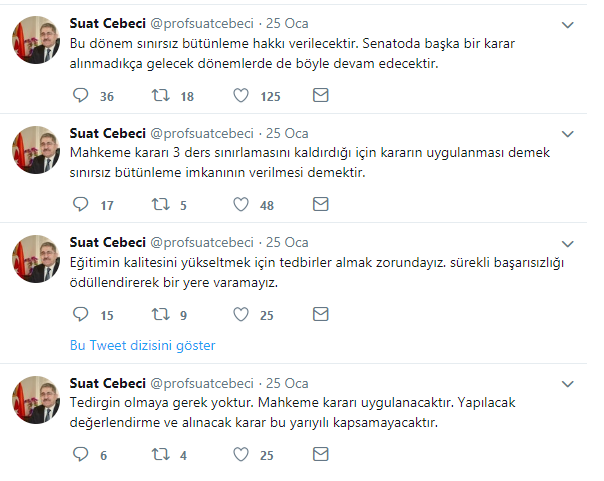The width and height of the screenshot is (604, 481).
Task: Expand the 'Mahkeme kararı 3 ders' tweet menu
Action: tap(568, 133)
